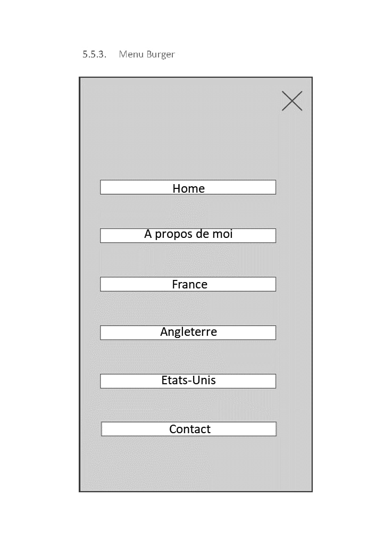Click the Contact button
392x554 pixels.
coord(189,429)
